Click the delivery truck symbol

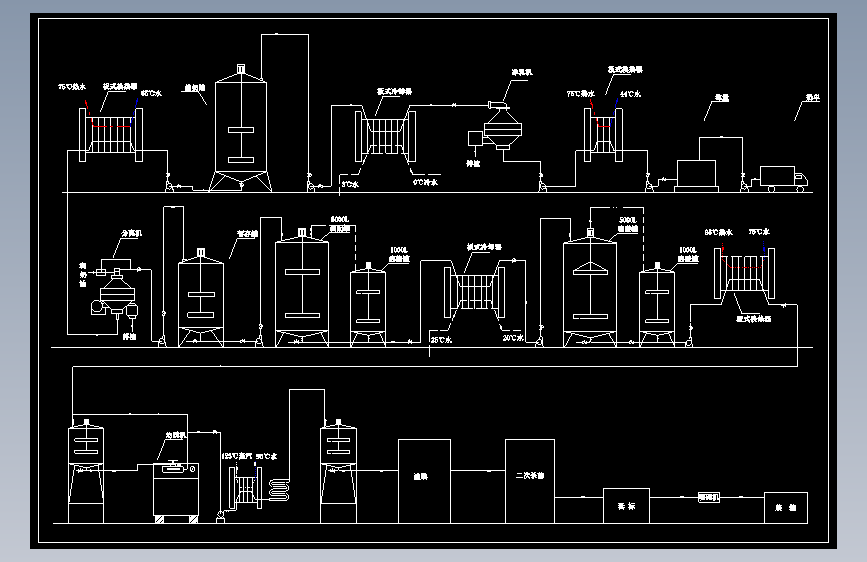(784, 179)
